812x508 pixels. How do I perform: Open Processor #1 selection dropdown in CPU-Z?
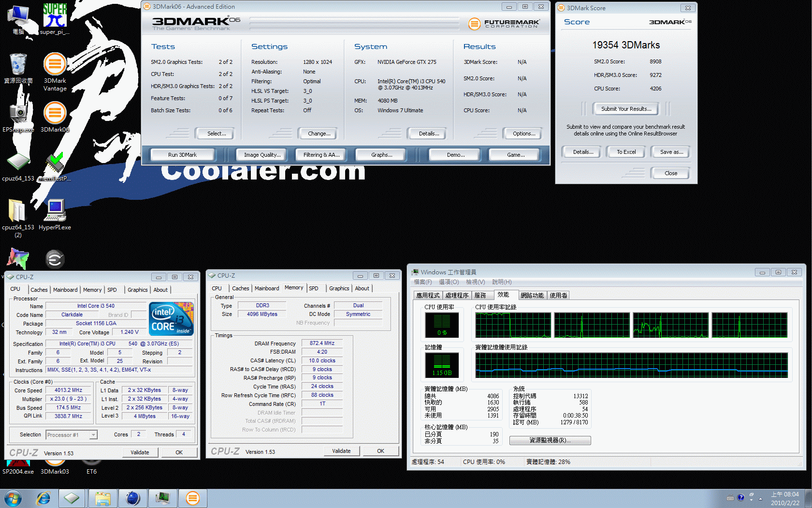point(72,435)
